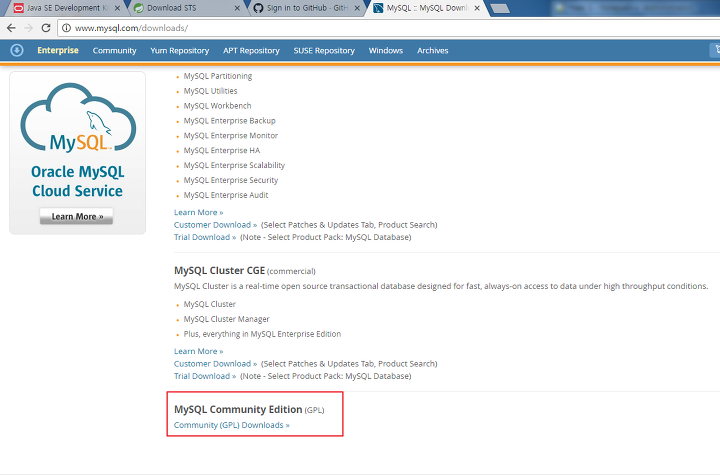This screenshot has width=720, height=475.
Task: Click MySQL Partitioning list item
Action: click(218, 76)
